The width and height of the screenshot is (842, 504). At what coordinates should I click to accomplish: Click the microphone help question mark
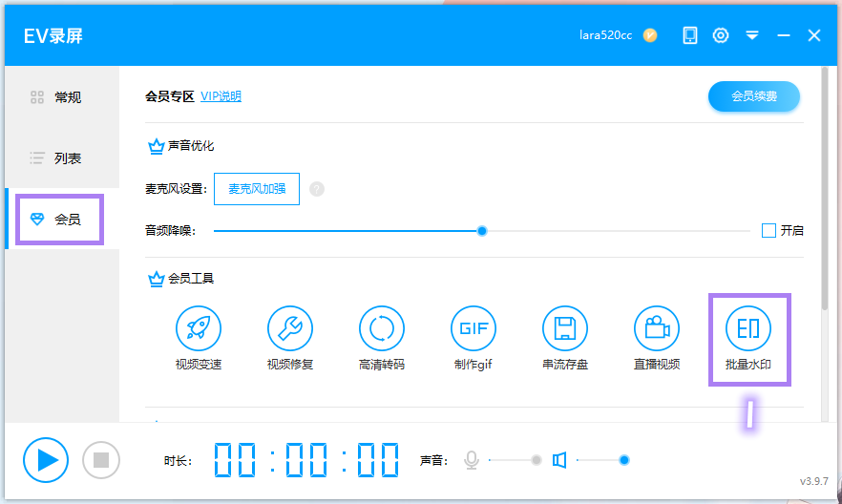pyautogui.click(x=317, y=189)
